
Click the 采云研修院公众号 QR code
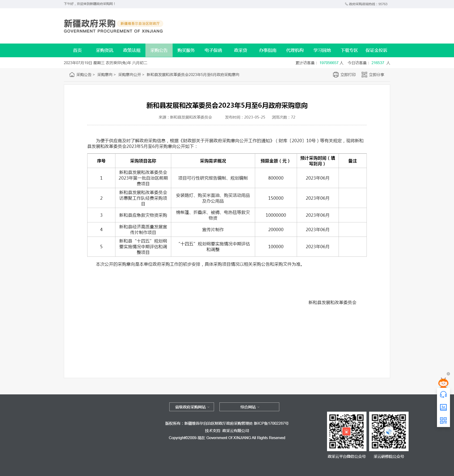click(x=389, y=432)
